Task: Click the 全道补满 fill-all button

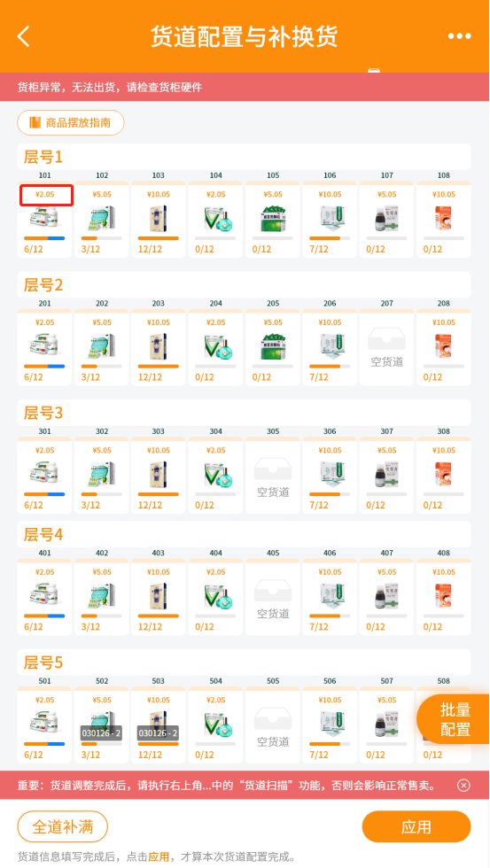Action: point(63,827)
